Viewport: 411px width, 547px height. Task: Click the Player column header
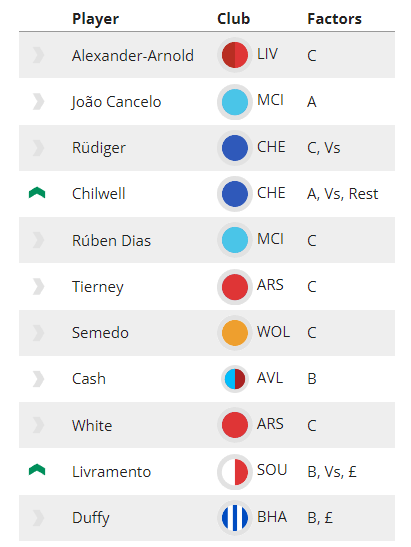point(95,19)
